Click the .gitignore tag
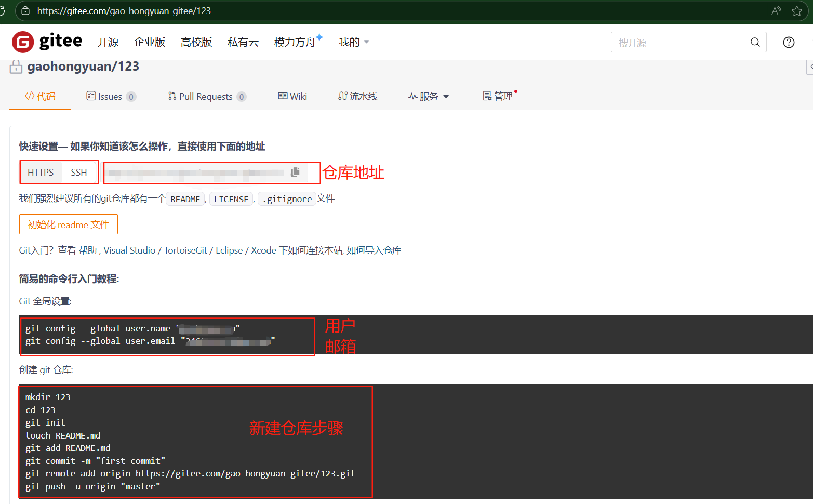Viewport: 813px width, 504px height. [x=287, y=199]
